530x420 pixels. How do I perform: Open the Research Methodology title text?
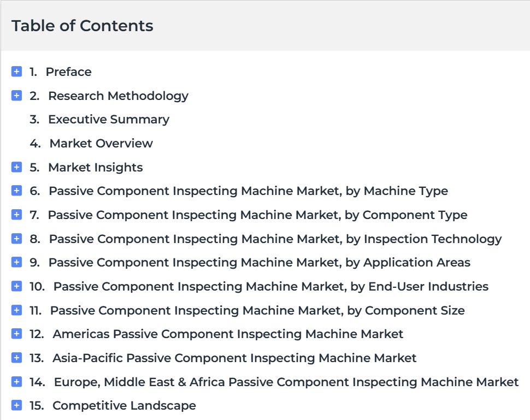119,96
